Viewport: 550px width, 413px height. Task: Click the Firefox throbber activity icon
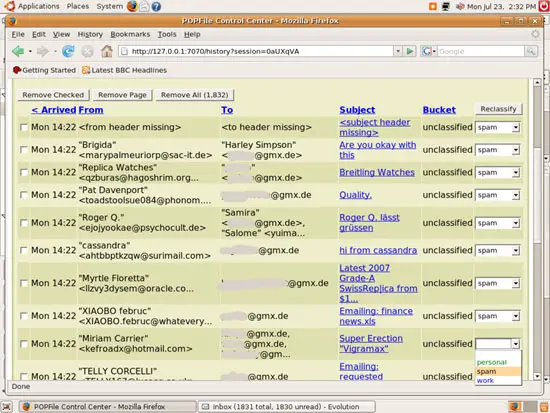coord(535,34)
